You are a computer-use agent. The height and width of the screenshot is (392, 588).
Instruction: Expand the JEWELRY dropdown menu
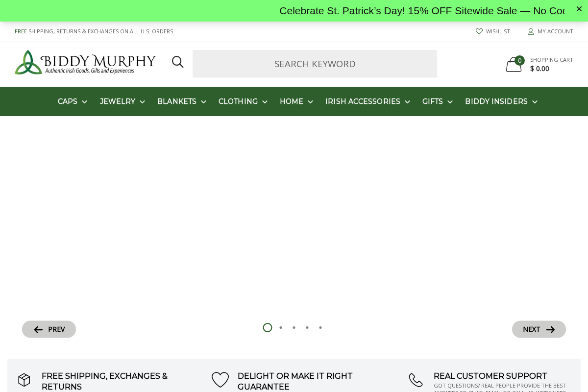pyautogui.click(x=142, y=102)
